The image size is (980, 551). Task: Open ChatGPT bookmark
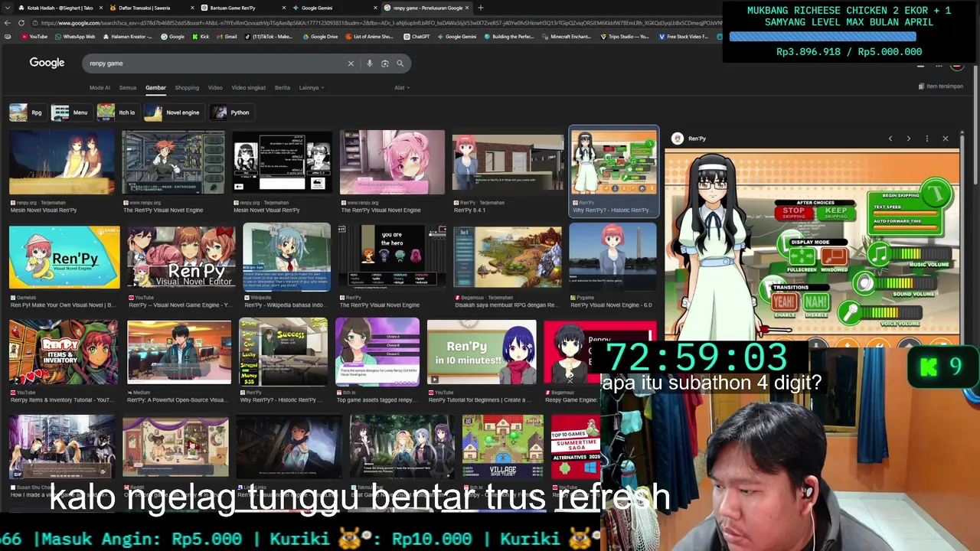[417, 37]
